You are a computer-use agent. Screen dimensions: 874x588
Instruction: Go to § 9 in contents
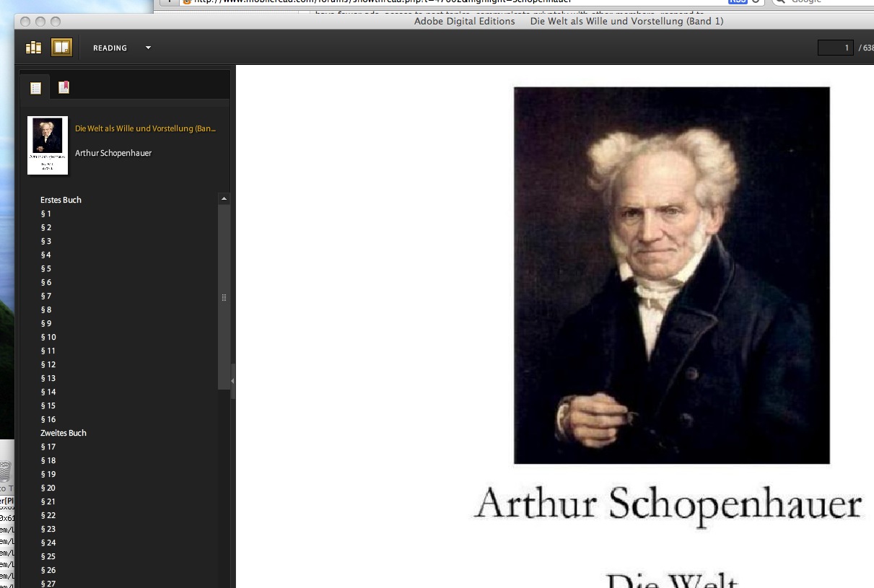pos(46,323)
